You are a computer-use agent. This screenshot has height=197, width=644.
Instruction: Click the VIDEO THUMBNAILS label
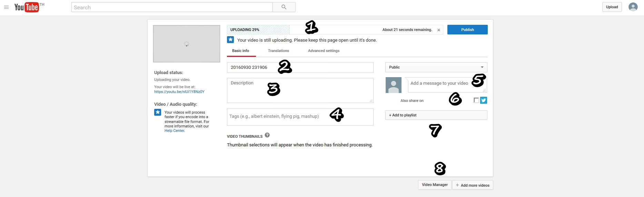245,136
